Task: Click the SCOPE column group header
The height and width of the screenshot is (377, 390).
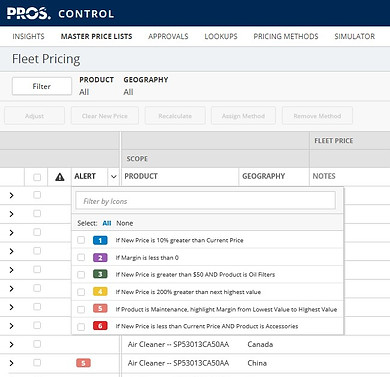Action: [137, 159]
